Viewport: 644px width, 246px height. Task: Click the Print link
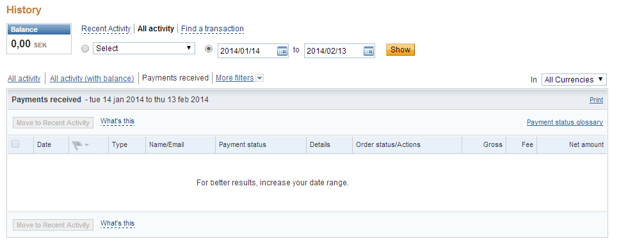pyautogui.click(x=597, y=100)
